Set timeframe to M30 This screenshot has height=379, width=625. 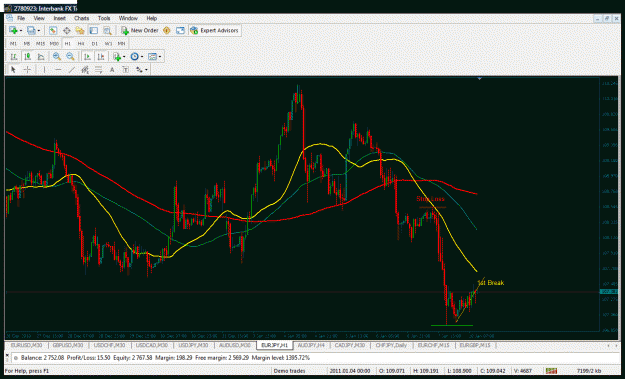point(54,43)
